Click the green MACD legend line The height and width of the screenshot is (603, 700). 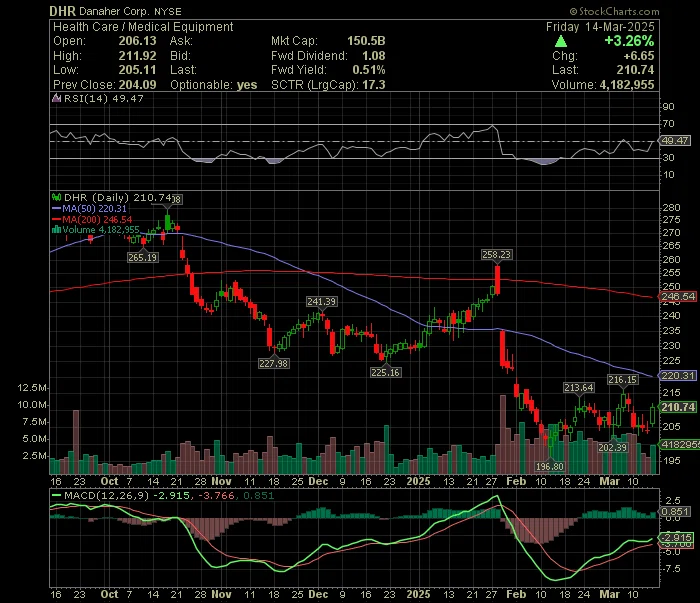pyautogui.click(x=56, y=495)
